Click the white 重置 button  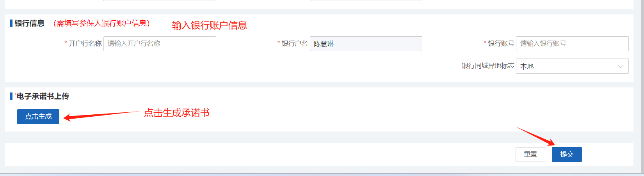tap(530, 155)
